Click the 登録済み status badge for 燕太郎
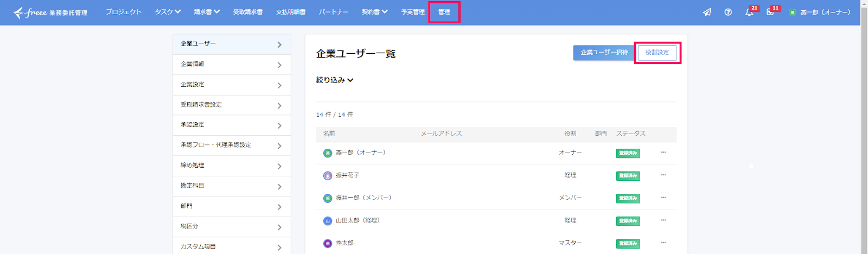Screen dimensions: 868x254 tap(628, 244)
